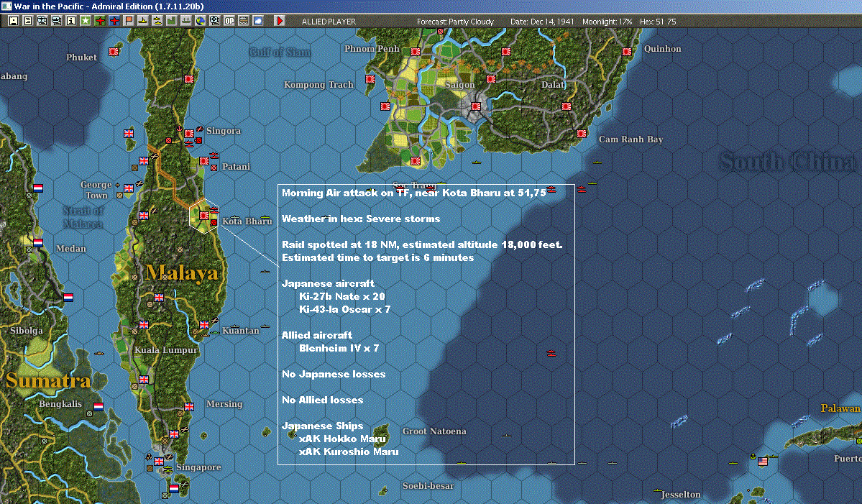
Task: Click the 'Date: Dec 14, 1941' text
Action: pyautogui.click(x=542, y=22)
